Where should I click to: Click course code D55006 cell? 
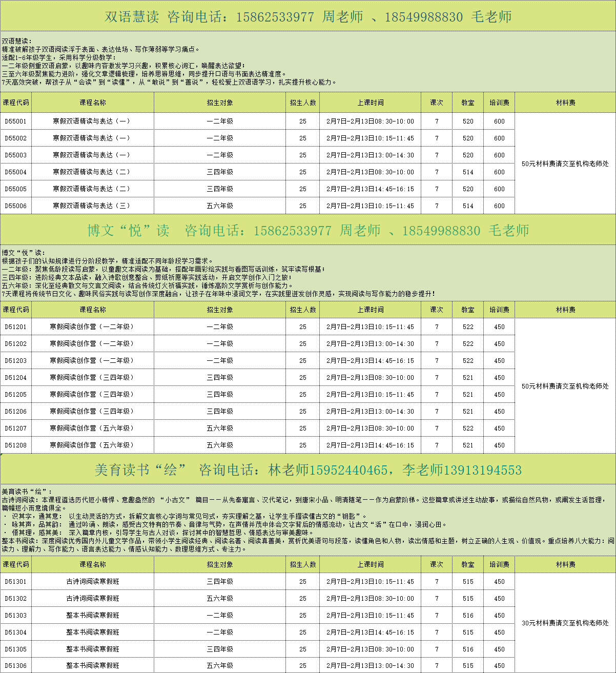[x=15, y=206]
